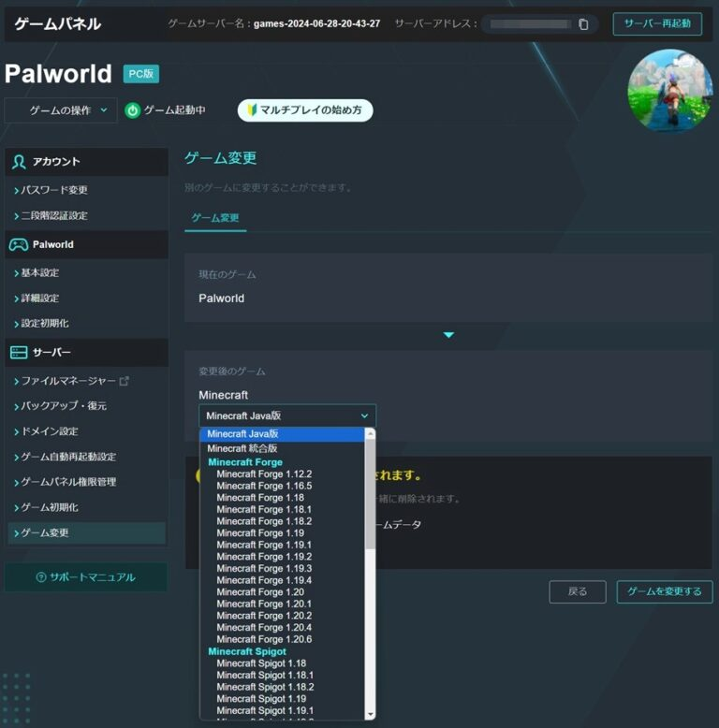The height and width of the screenshot is (728, 719).
Task: Choose Minecraft Spigot 1.19 option
Action: [282, 699]
